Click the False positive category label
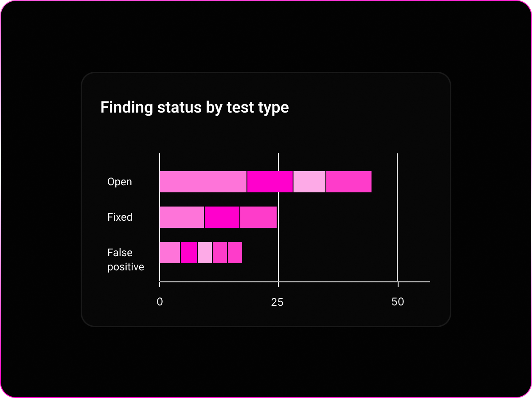The height and width of the screenshot is (398, 532). pyautogui.click(x=125, y=260)
